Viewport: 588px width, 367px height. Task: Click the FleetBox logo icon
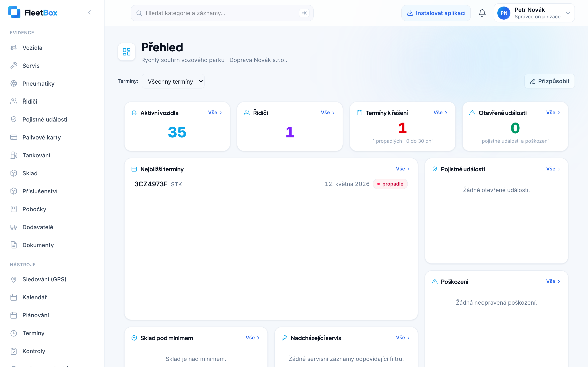coord(14,12)
